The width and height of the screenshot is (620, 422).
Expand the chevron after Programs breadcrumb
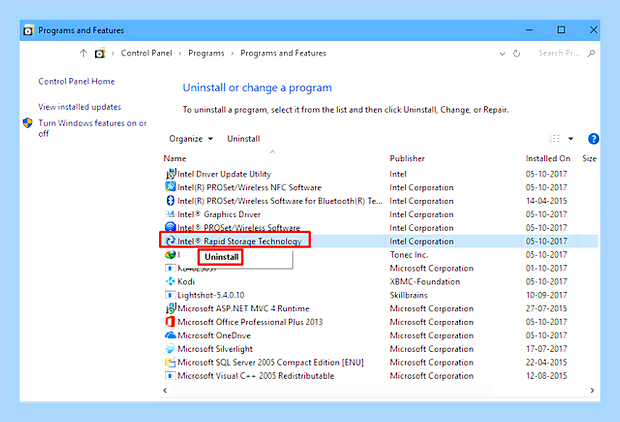coord(232,53)
